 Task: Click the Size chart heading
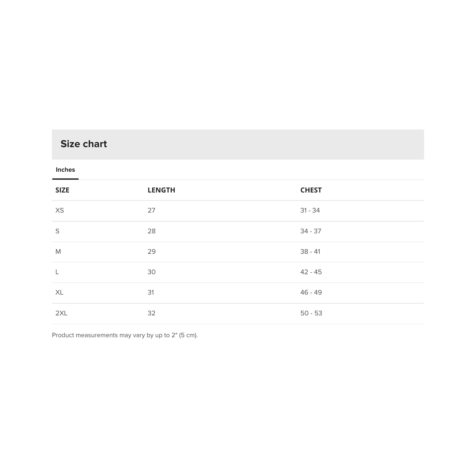[x=83, y=144]
